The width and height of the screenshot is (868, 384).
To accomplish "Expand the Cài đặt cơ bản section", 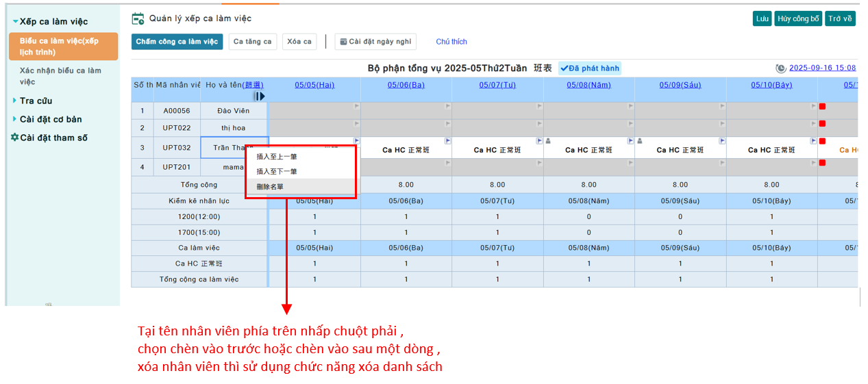I will tap(15, 119).
